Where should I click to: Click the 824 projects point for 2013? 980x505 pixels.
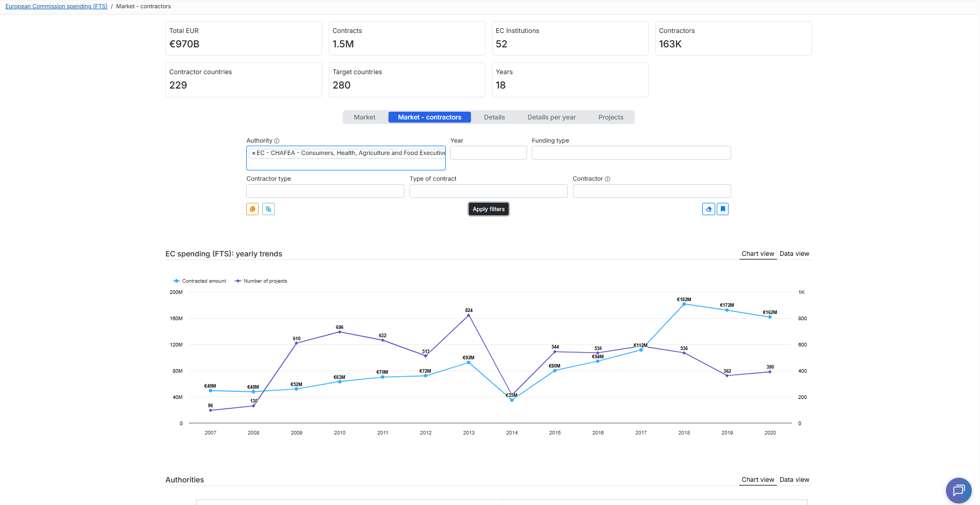coord(468,316)
